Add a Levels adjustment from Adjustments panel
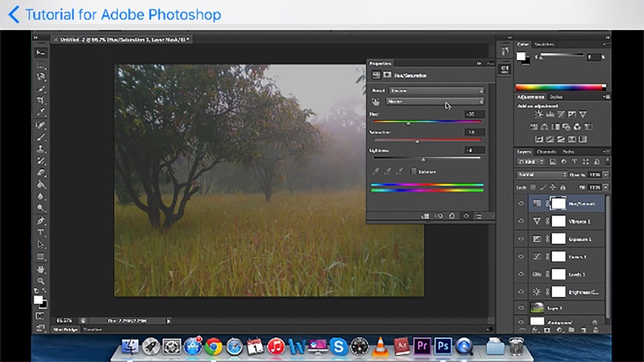This screenshot has height=362, width=644. click(x=550, y=114)
